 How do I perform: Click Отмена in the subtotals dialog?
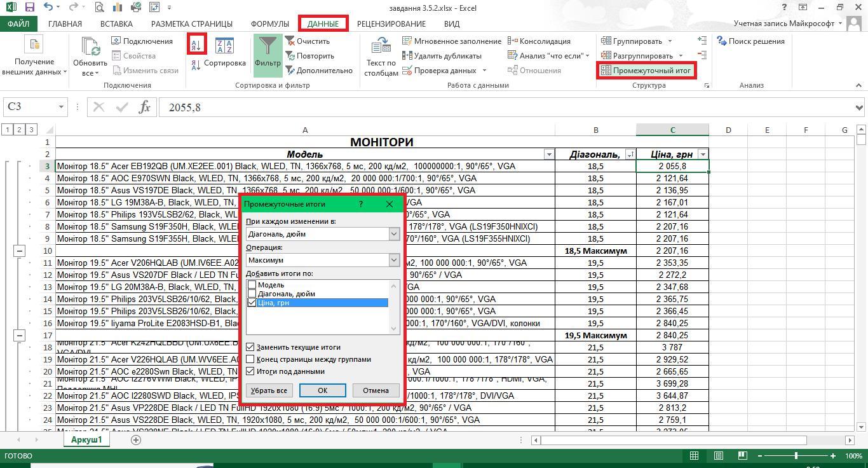[x=376, y=390]
